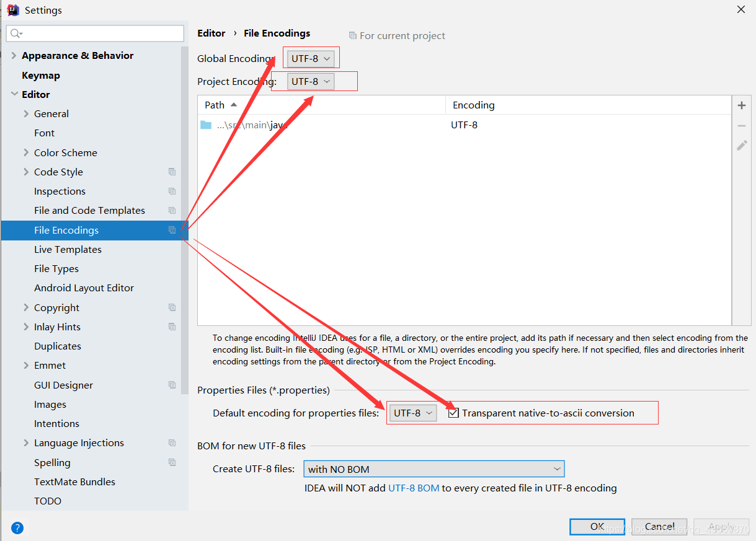
Task: Click the project-level icon beside Inspections
Action: [x=172, y=191]
